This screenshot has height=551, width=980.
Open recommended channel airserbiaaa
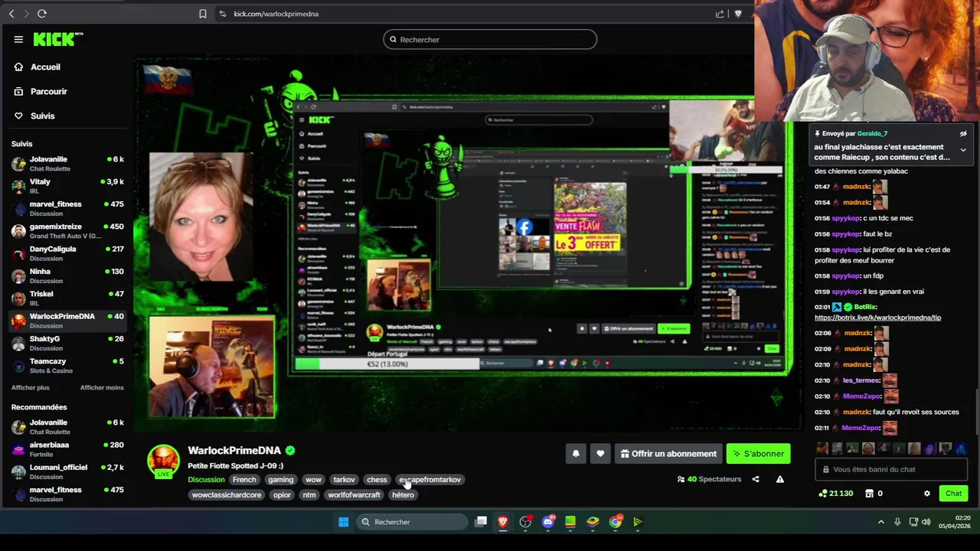[67, 449]
